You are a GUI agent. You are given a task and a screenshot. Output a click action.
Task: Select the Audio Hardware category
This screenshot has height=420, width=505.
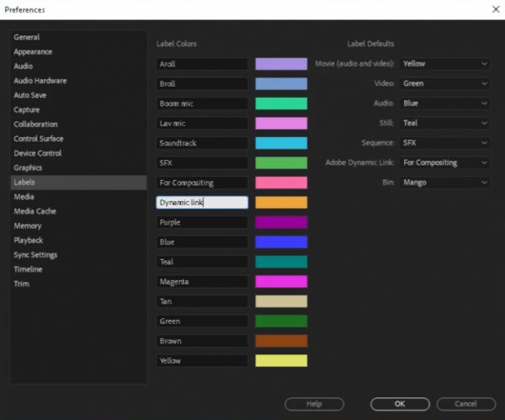click(40, 81)
